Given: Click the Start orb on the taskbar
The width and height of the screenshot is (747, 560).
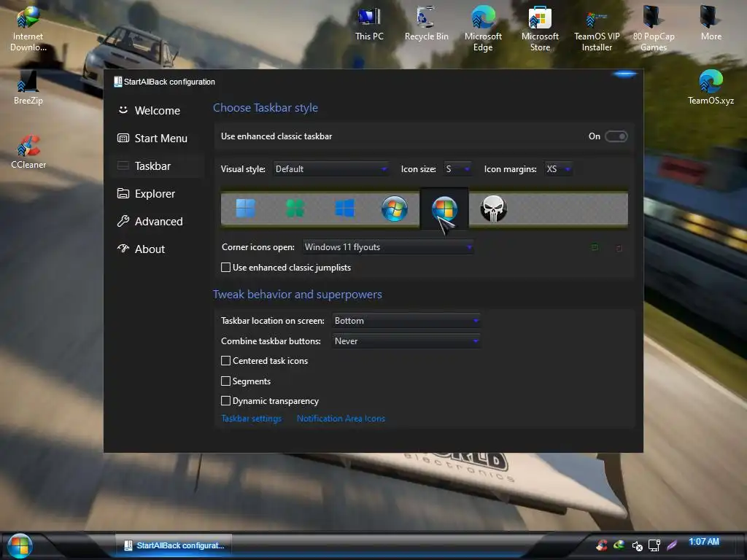Looking at the screenshot, I should point(20,545).
